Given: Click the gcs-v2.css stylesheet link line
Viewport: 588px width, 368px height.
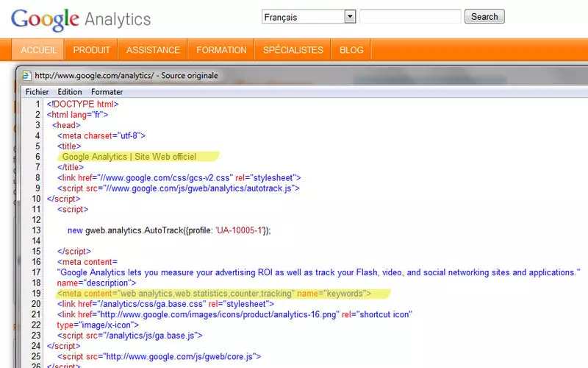Looking at the screenshot, I should (x=179, y=177).
